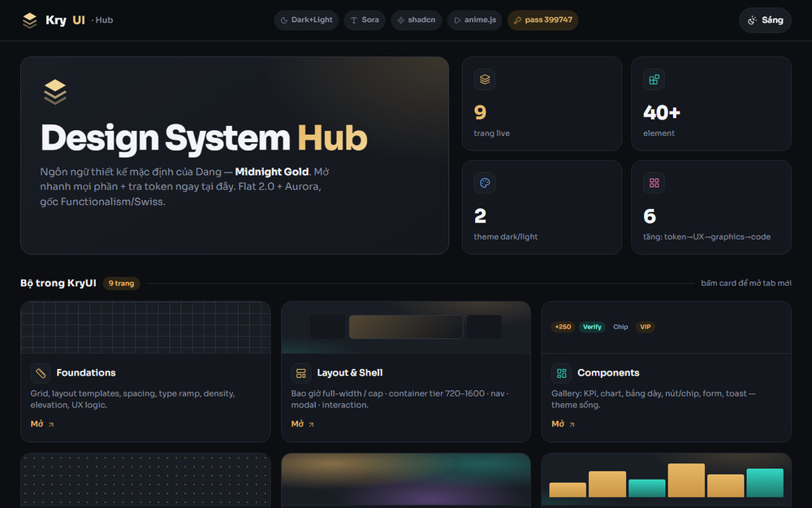This screenshot has height=508, width=812.
Task: Click the 9 trang badge
Action: [121, 283]
